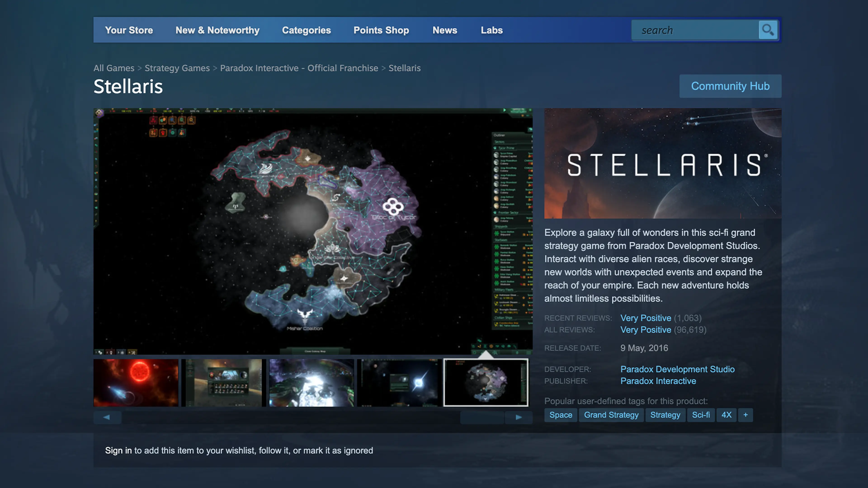The height and width of the screenshot is (488, 868).
Task: Select the ship designer screenshot thumbnail
Action: 224,383
